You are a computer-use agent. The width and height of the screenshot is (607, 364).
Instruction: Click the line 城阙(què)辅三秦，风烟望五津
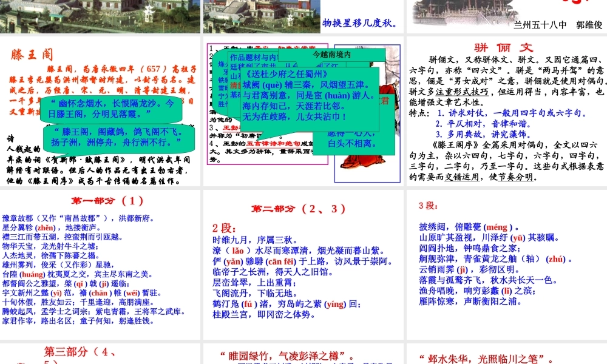pos(306,85)
